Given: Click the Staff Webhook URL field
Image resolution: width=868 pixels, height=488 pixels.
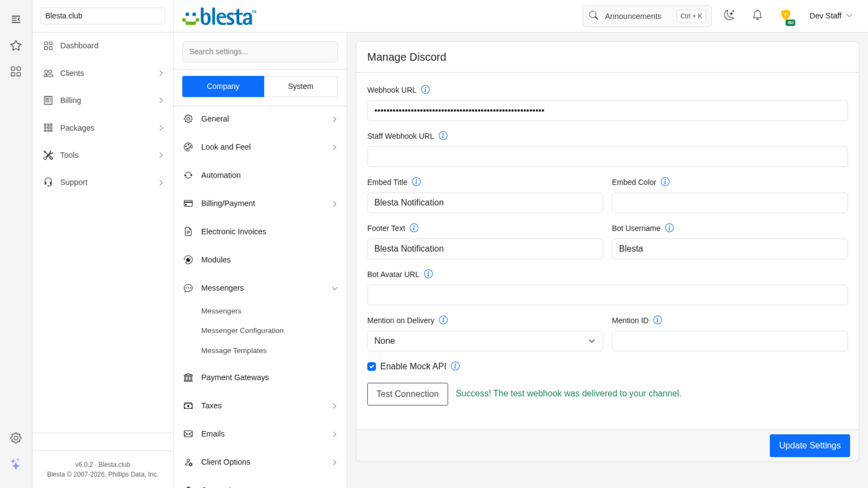Looking at the screenshot, I should click(x=607, y=157).
